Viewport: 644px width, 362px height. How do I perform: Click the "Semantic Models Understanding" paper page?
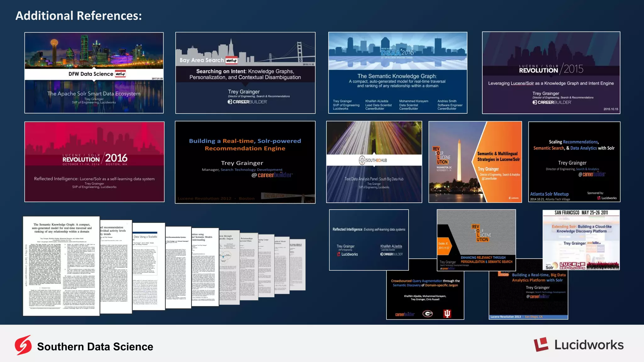205,267
